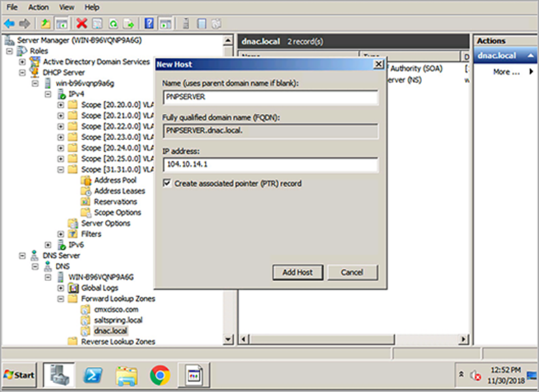Click the green Refresh toolbar icon
The width and height of the screenshot is (539, 392).
(x=113, y=24)
